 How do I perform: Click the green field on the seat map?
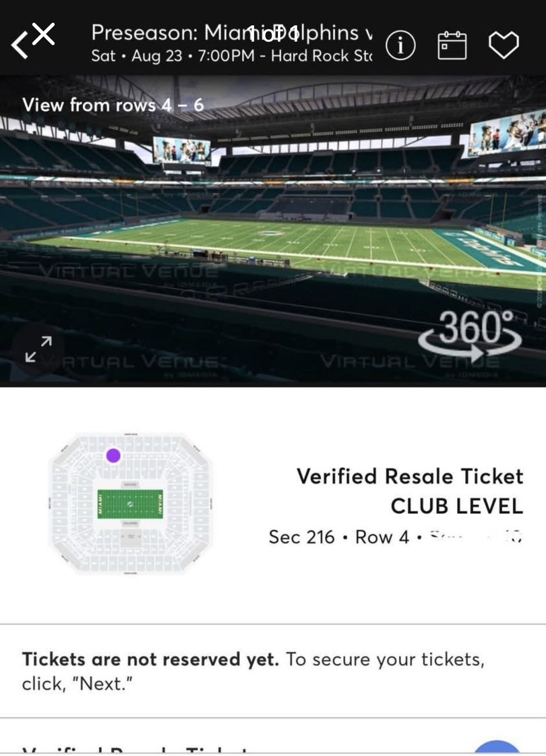click(130, 504)
